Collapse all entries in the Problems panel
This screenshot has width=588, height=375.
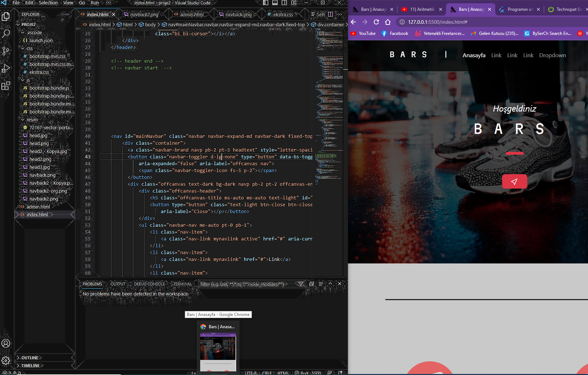click(x=312, y=284)
